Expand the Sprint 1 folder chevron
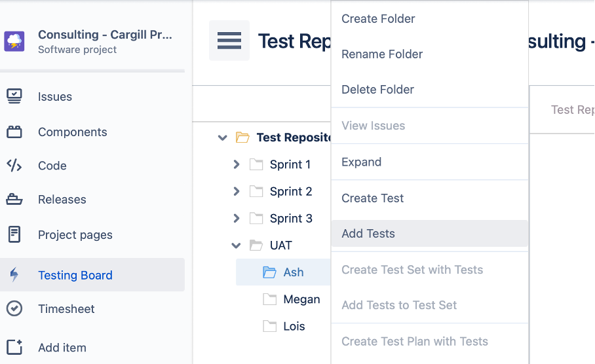 point(237,164)
